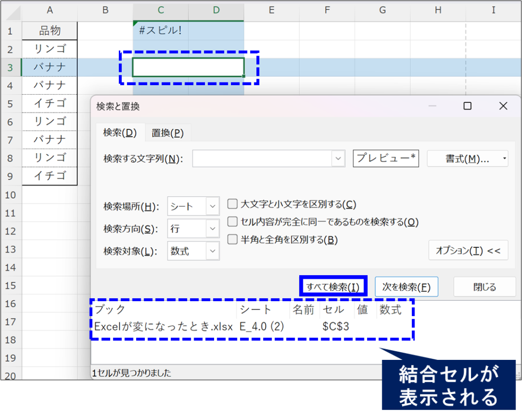Maximize the 検索と置換 dialog window
The width and height of the screenshot is (522, 420).
click(x=467, y=106)
